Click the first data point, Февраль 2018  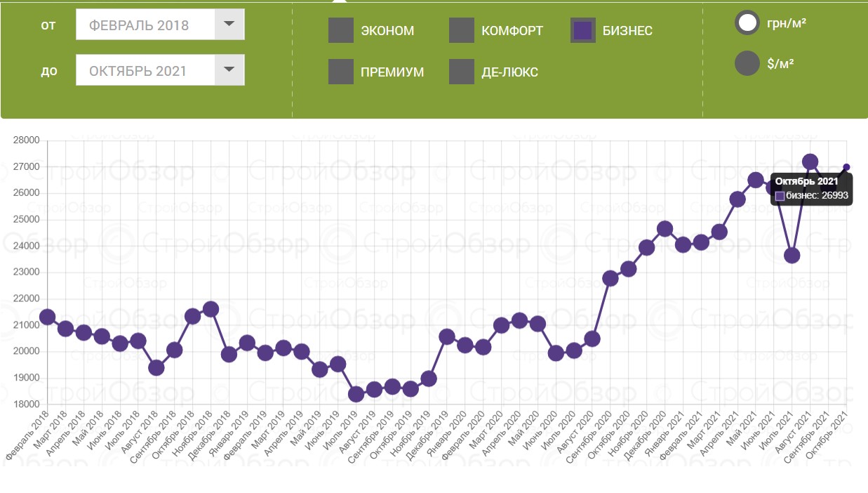(x=48, y=317)
